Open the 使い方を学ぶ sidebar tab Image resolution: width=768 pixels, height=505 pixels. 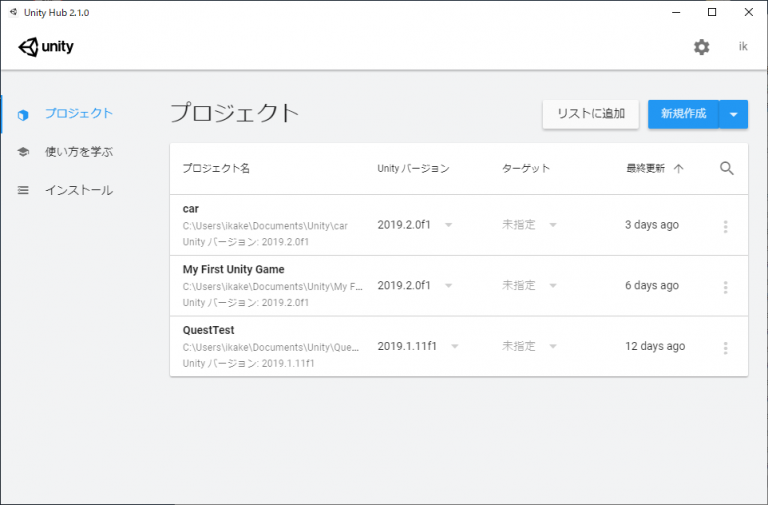click(78, 152)
